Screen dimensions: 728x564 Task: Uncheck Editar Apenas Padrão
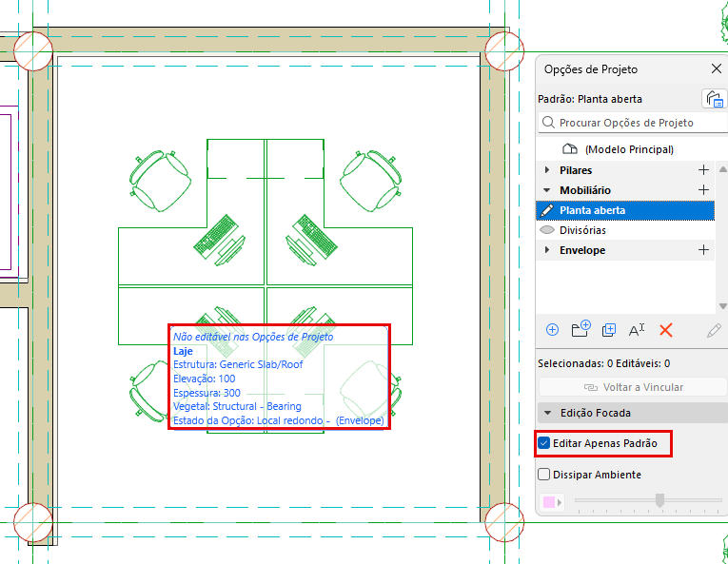pyautogui.click(x=544, y=443)
